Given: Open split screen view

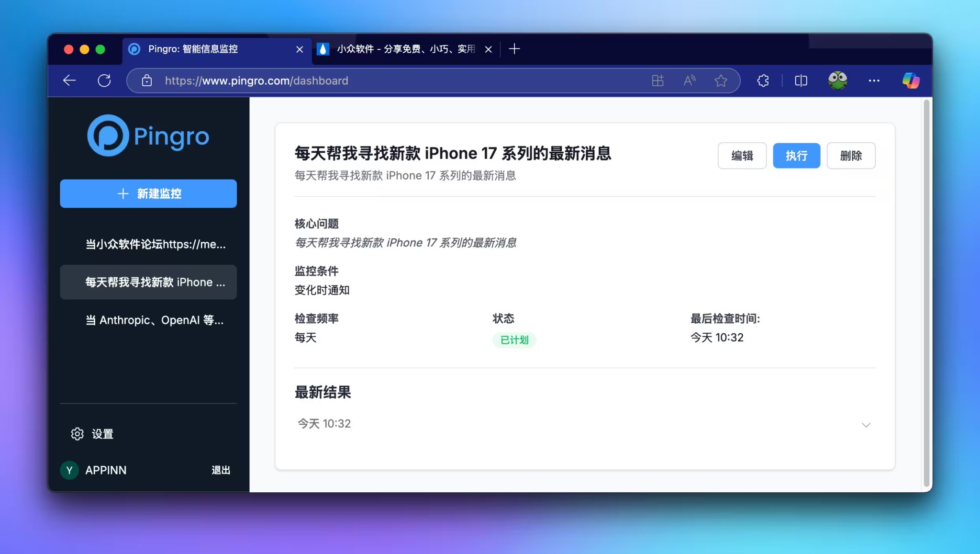Looking at the screenshot, I should coord(801,80).
